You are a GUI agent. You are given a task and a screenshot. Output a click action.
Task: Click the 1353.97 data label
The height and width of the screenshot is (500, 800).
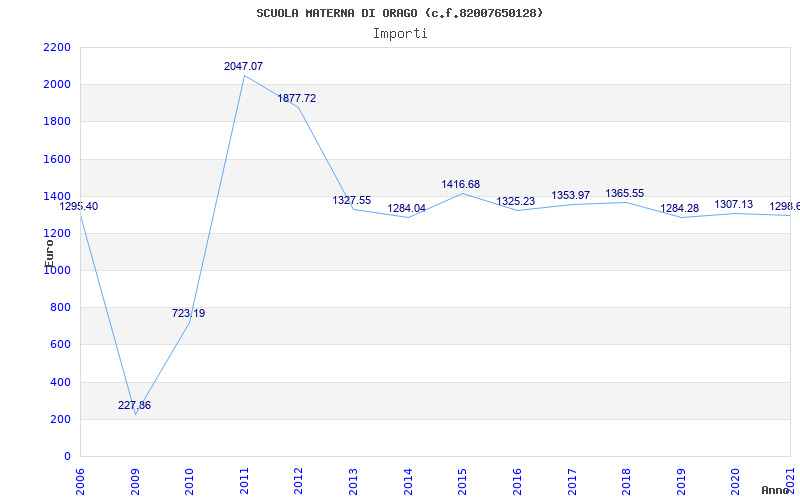[x=571, y=195]
